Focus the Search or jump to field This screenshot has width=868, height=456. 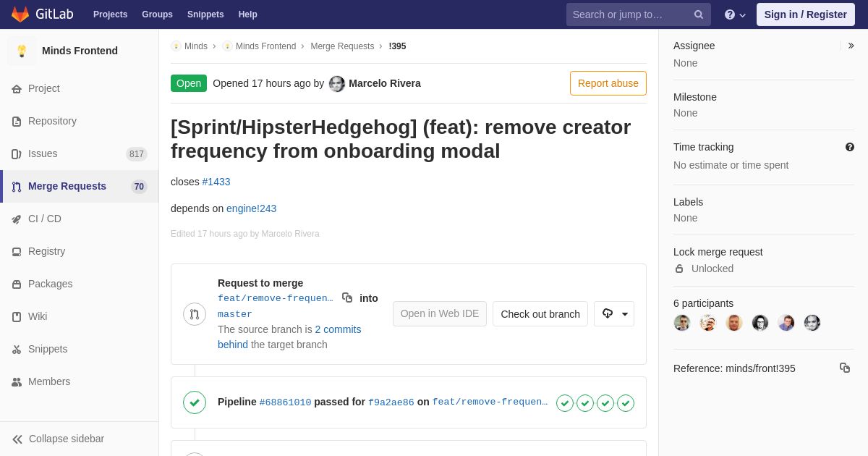pyautogui.click(x=639, y=14)
